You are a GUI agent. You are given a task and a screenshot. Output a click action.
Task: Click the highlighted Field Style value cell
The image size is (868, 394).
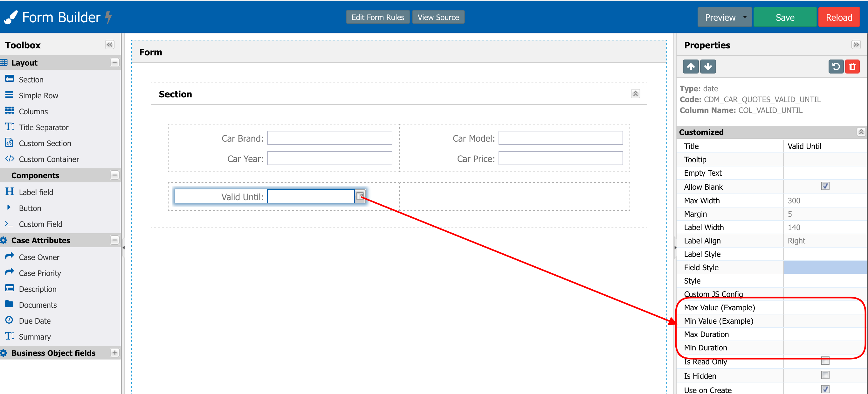825,268
